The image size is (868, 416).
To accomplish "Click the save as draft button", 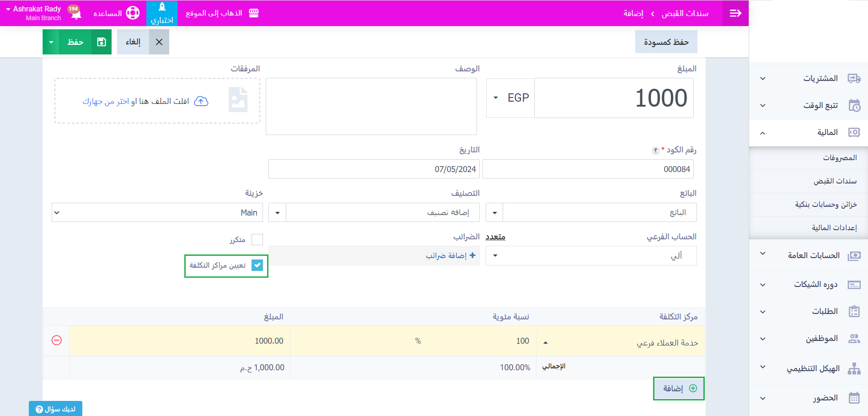I will click(666, 42).
